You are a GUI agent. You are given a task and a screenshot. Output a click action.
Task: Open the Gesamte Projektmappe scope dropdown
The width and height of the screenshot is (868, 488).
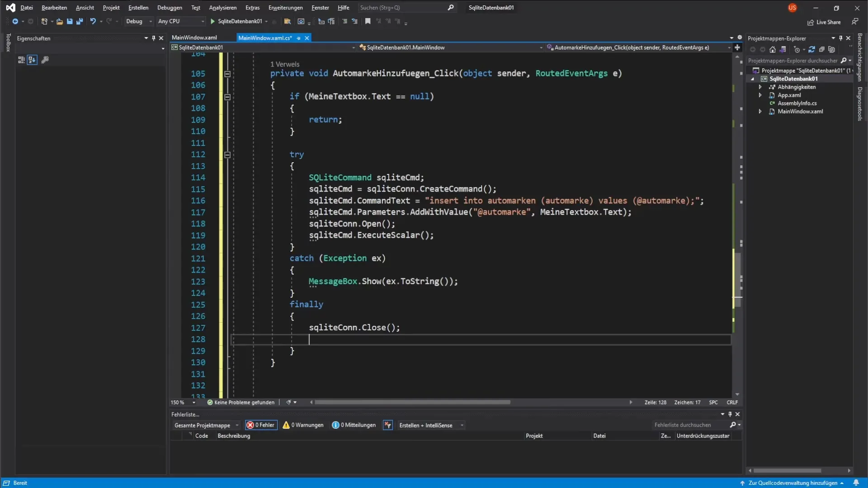pos(206,425)
